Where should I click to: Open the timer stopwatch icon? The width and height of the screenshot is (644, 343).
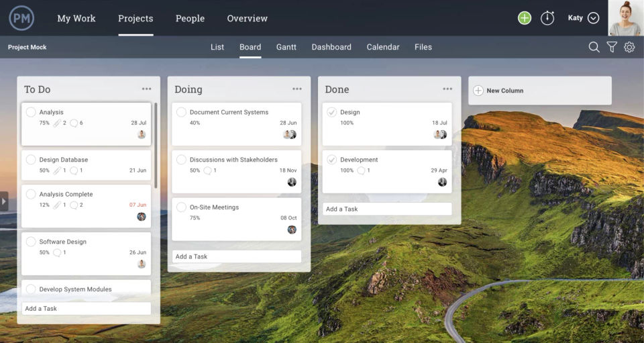(x=547, y=18)
